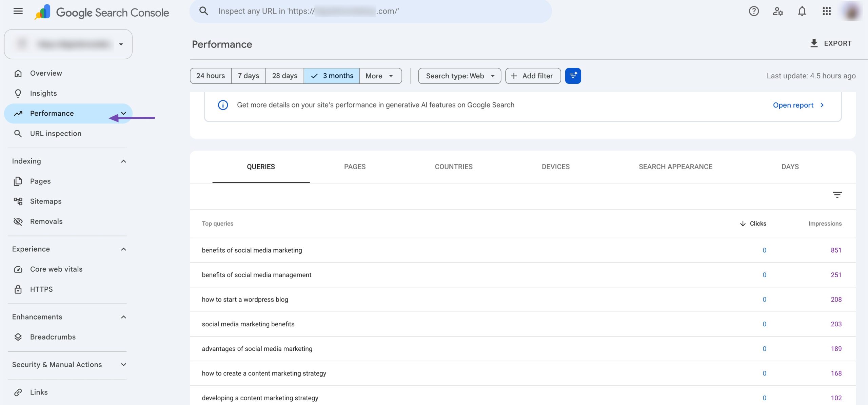Open Core web vitals report
This screenshot has width=868, height=405.
(x=68, y=269)
